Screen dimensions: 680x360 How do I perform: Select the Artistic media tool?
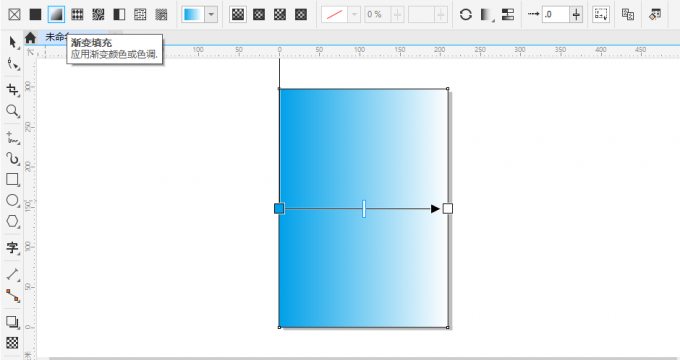point(13,158)
